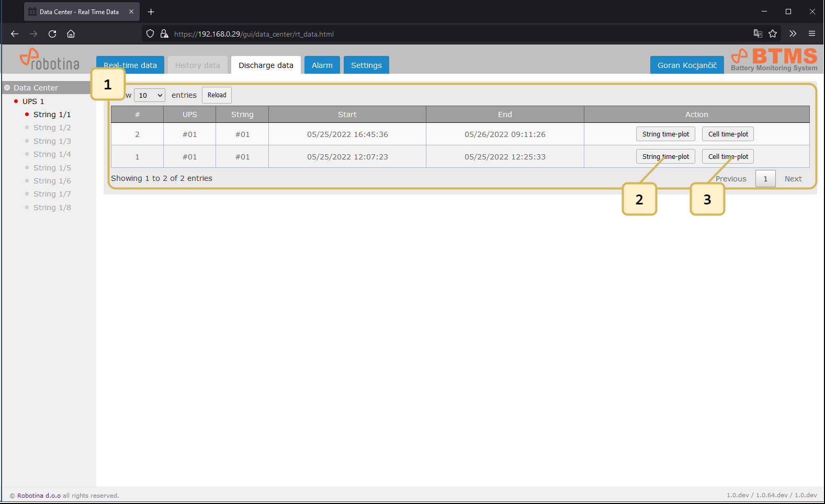825x504 pixels.
Task: Open the Settings tab
Action: (366, 65)
